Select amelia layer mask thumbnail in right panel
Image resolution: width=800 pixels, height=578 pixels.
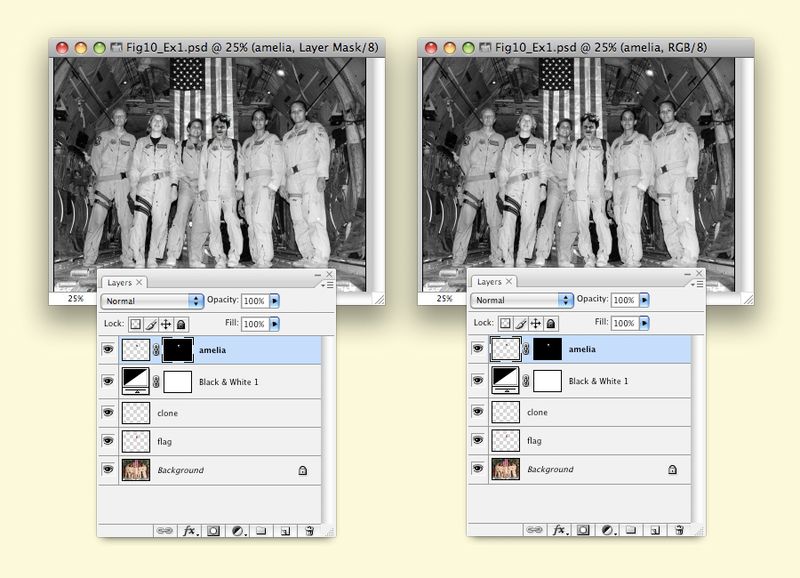547,349
